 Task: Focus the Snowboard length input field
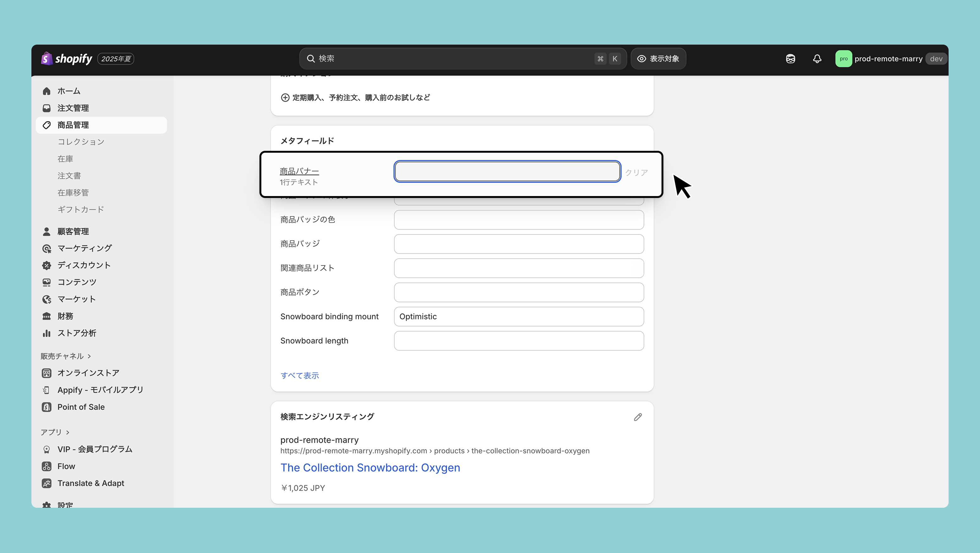click(519, 341)
